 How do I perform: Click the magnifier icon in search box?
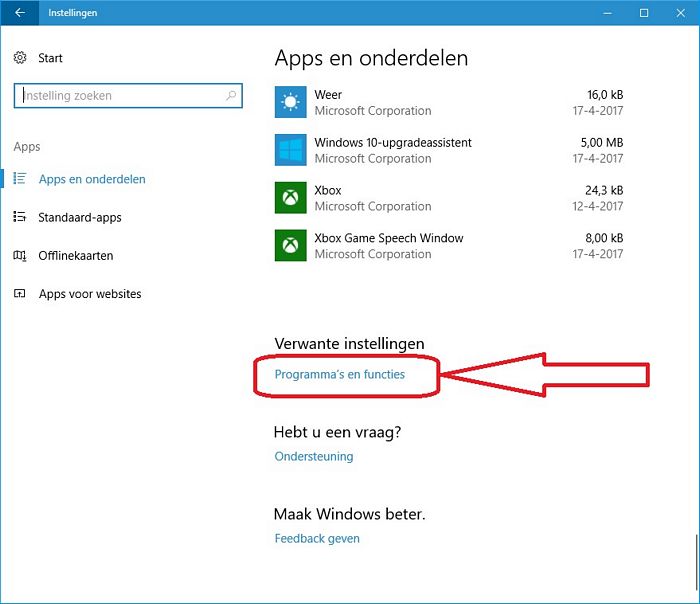[231, 96]
